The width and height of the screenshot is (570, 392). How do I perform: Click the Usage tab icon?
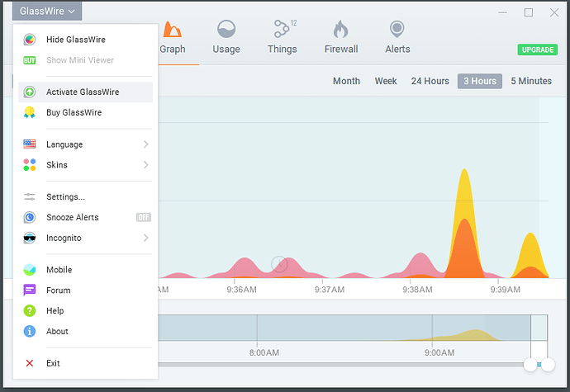click(x=226, y=31)
